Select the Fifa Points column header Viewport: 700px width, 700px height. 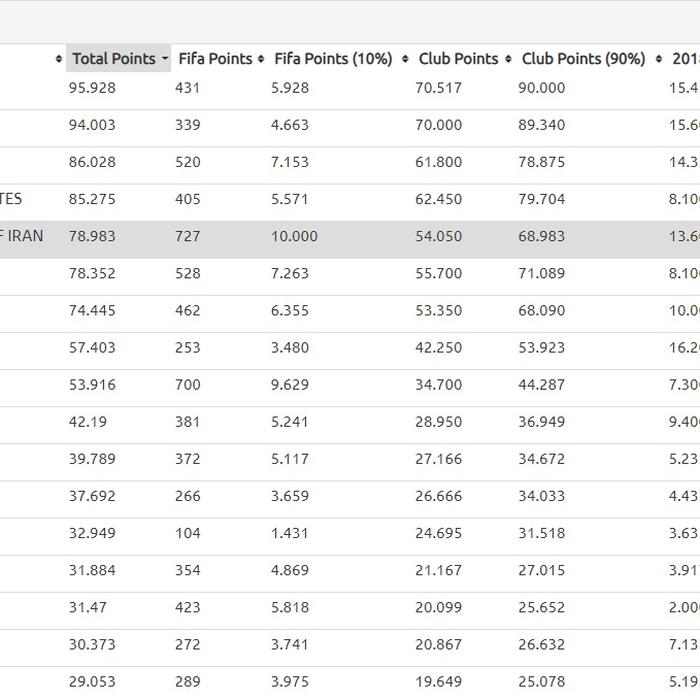[x=215, y=58]
